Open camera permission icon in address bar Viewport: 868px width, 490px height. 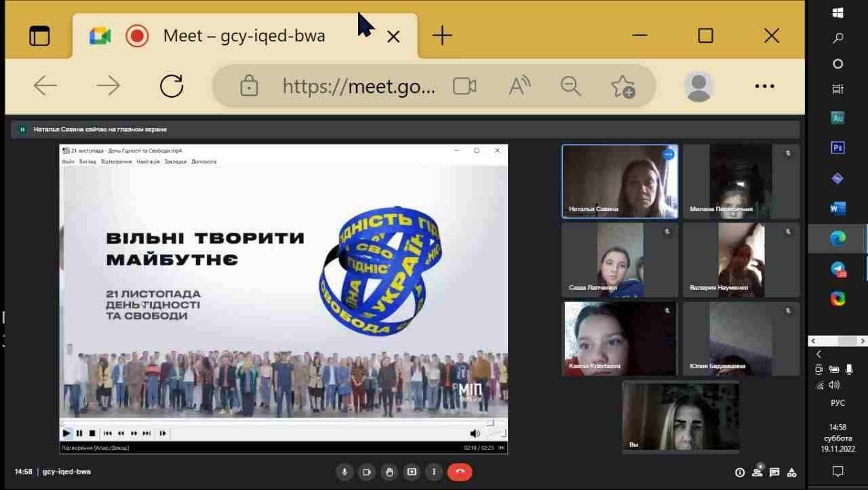465,86
